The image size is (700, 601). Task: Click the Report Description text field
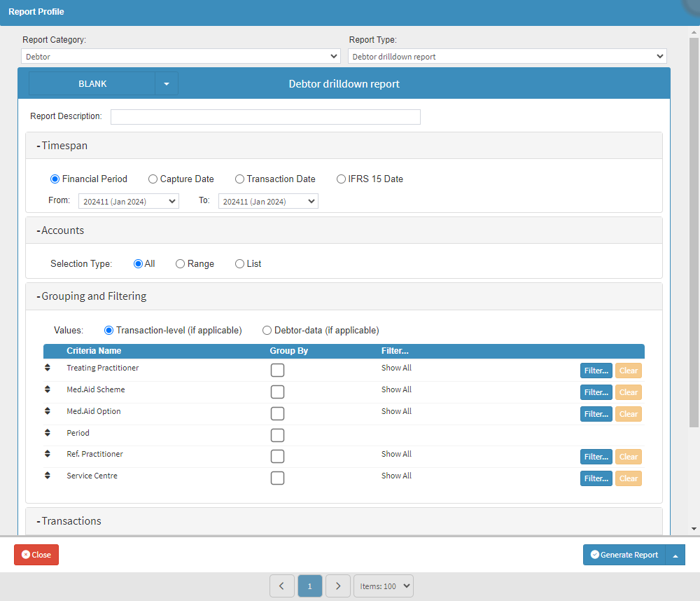point(265,117)
